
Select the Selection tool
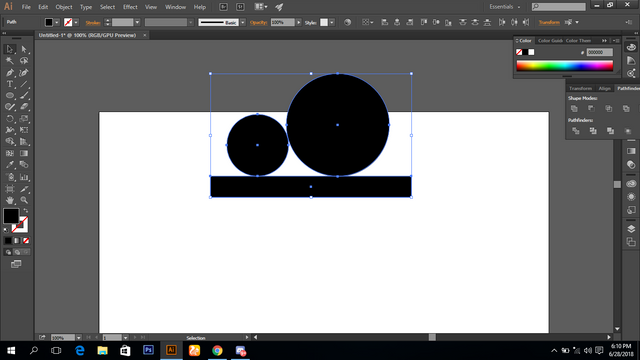pos(10,49)
